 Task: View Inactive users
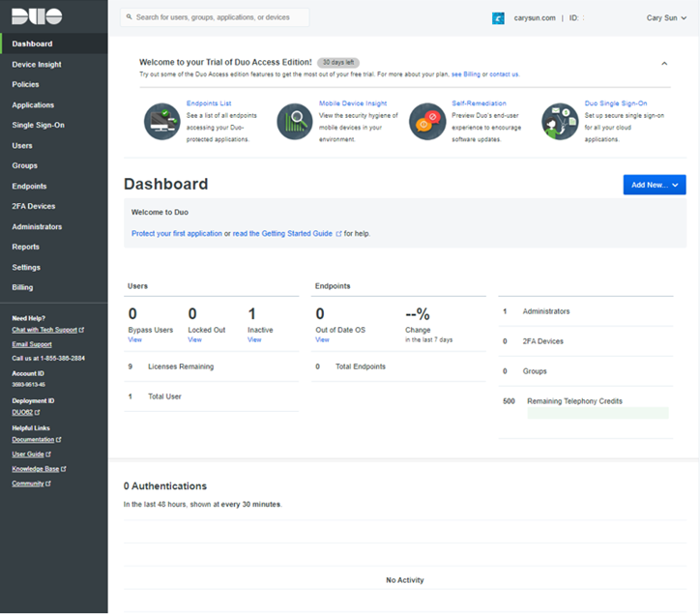[x=254, y=339]
